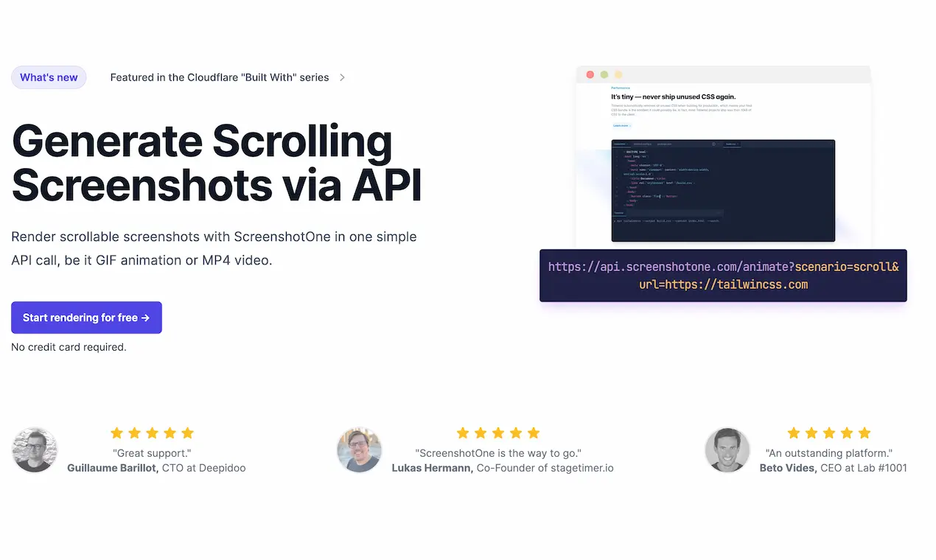Click the "Learn more" link in the preview

click(621, 126)
